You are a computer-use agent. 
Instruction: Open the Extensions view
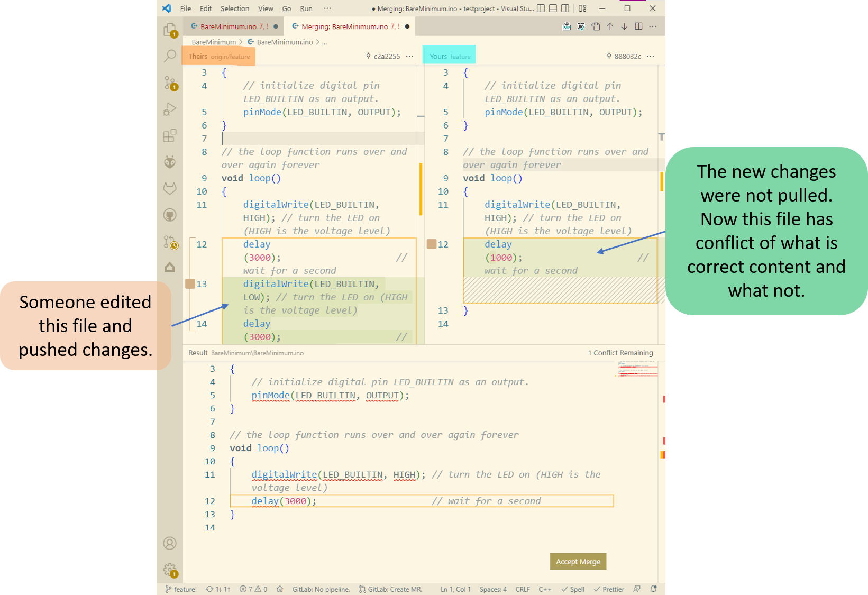click(170, 136)
